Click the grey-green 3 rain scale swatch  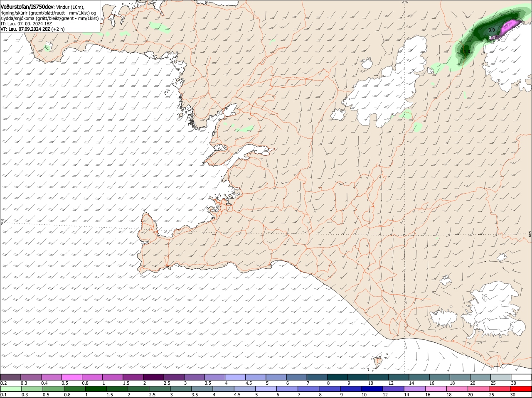(x=181, y=389)
